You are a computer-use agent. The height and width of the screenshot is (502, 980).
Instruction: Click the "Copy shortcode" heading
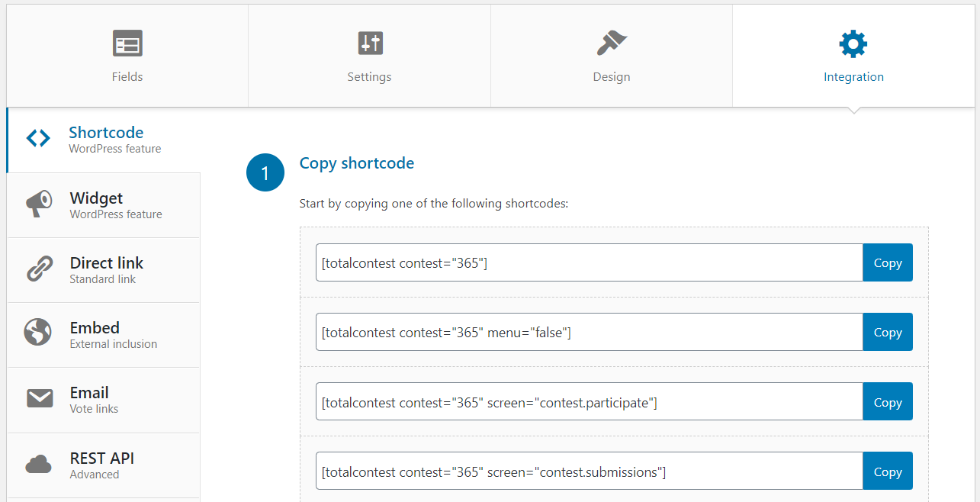tap(357, 163)
